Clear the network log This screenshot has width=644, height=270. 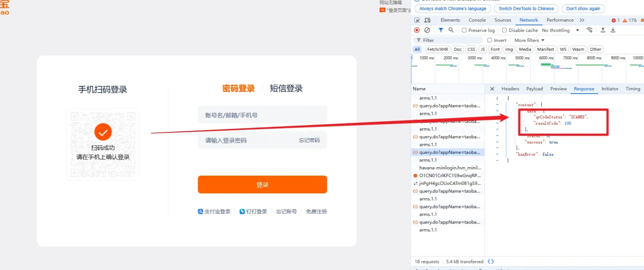(x=427, y=30)
